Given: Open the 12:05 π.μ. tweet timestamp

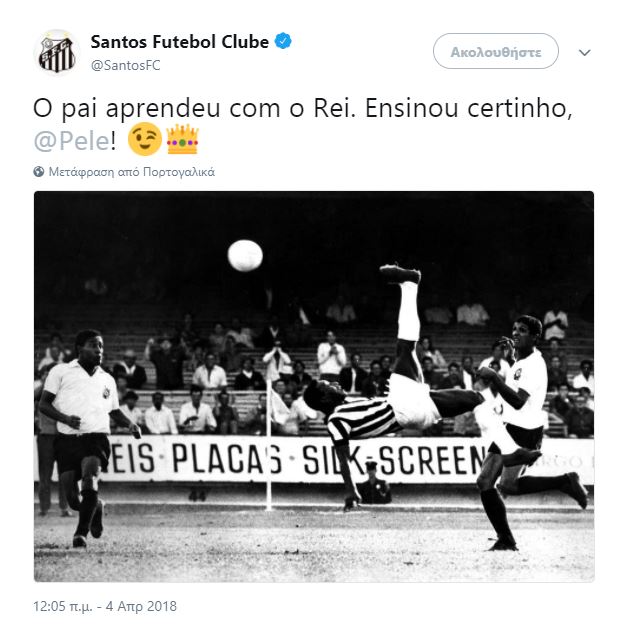Looking at the screenshot, I should [x=63, y=606].
